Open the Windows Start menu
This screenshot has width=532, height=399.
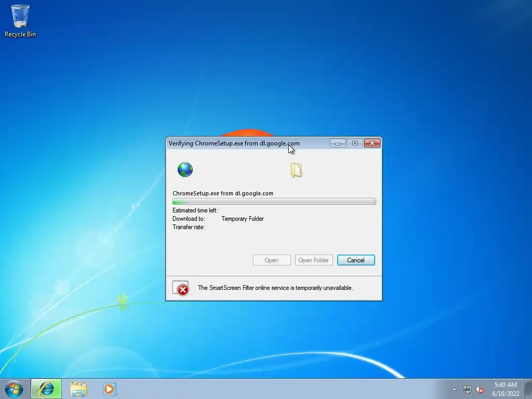tap(14, 389)
